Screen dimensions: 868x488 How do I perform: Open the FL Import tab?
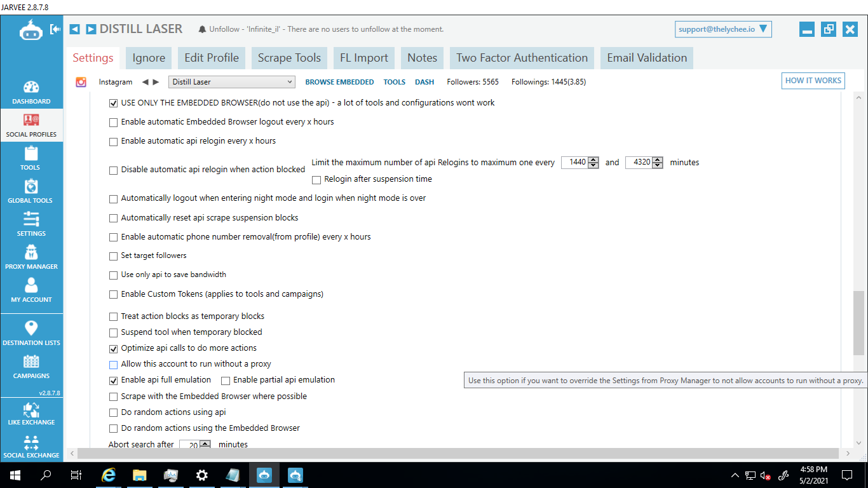[364, 58]
